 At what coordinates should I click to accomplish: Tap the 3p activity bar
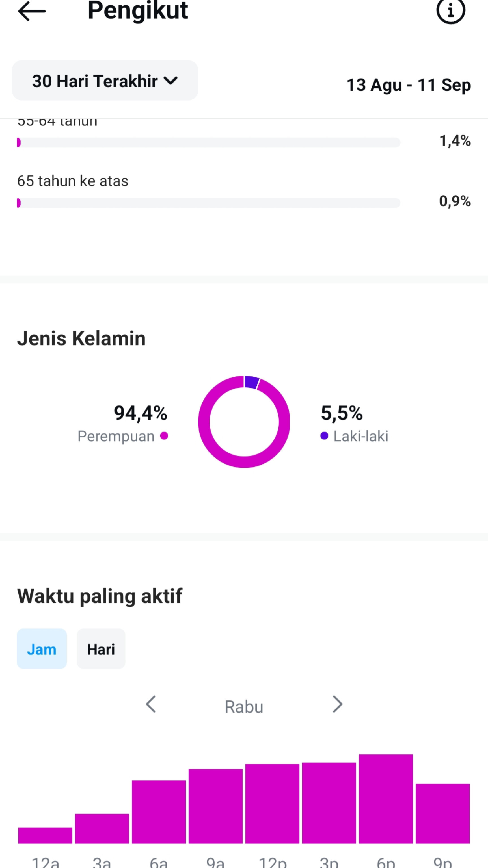tap(329, 803)
